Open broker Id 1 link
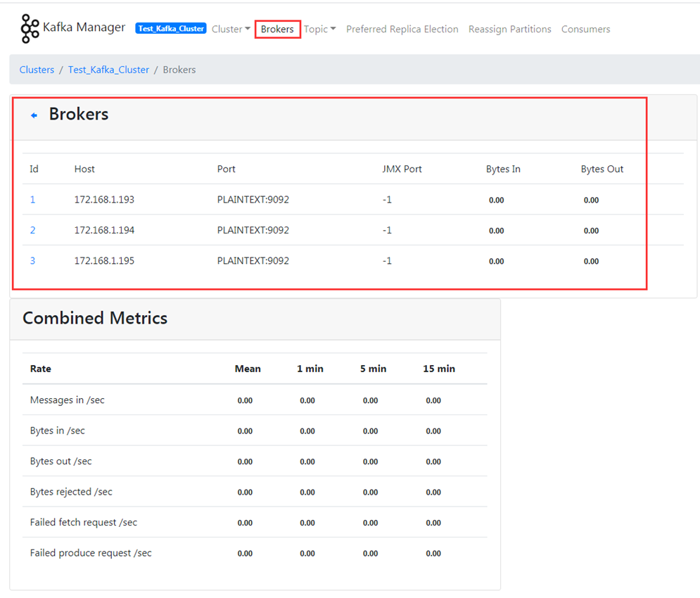This screenshot has height=598, width=700. click(32, 200)
